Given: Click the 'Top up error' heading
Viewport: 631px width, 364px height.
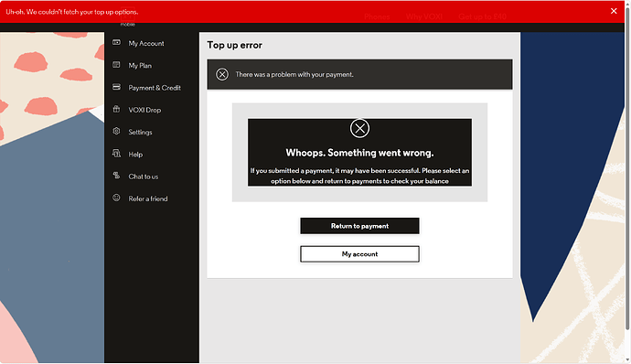Looking at the screenshot, I should 235,45.
